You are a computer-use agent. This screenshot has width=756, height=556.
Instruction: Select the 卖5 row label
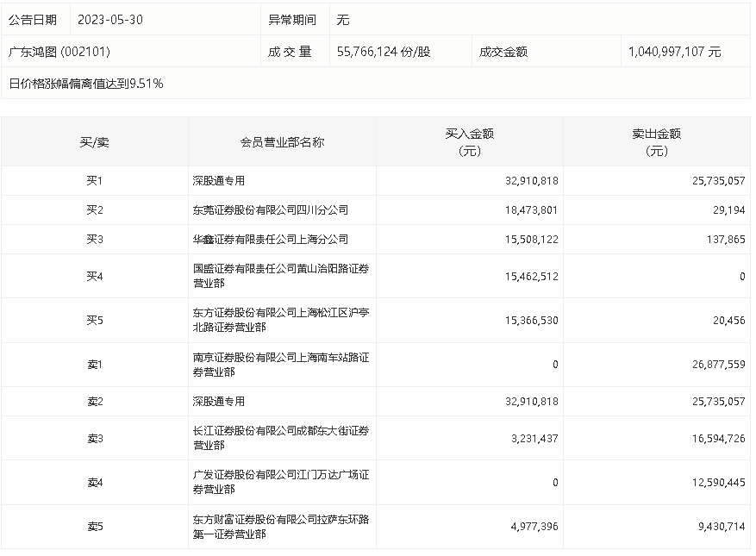(x=95, y=527)
